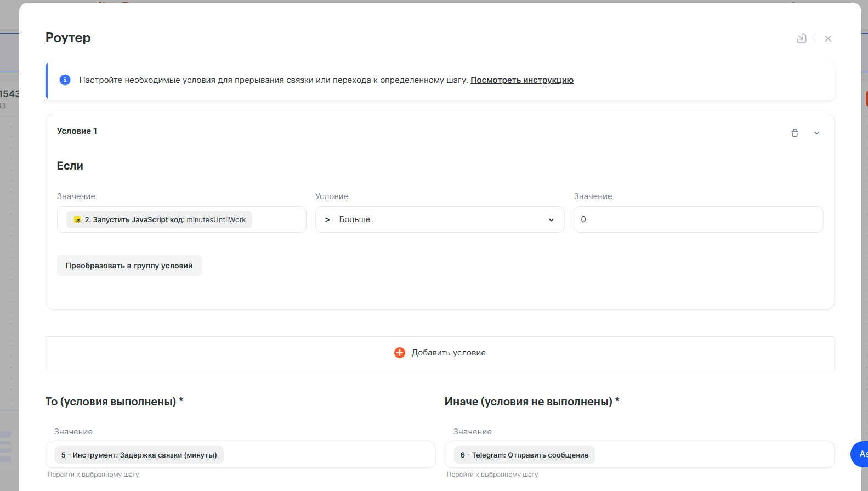Click Перейти к выбранному шагу under the То field
868x491 pixels.
pyautogui.click(x=93, y=475)
